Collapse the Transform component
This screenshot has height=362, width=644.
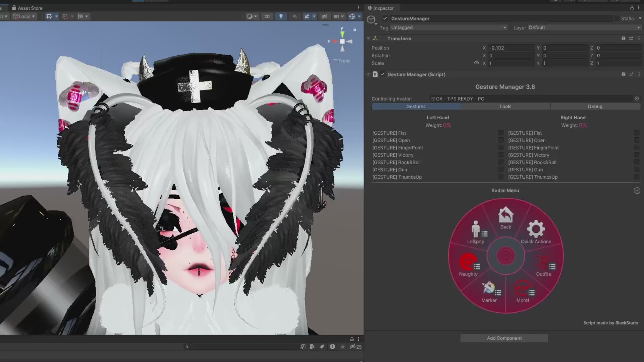pyautogui.click(x=369, y=39)
